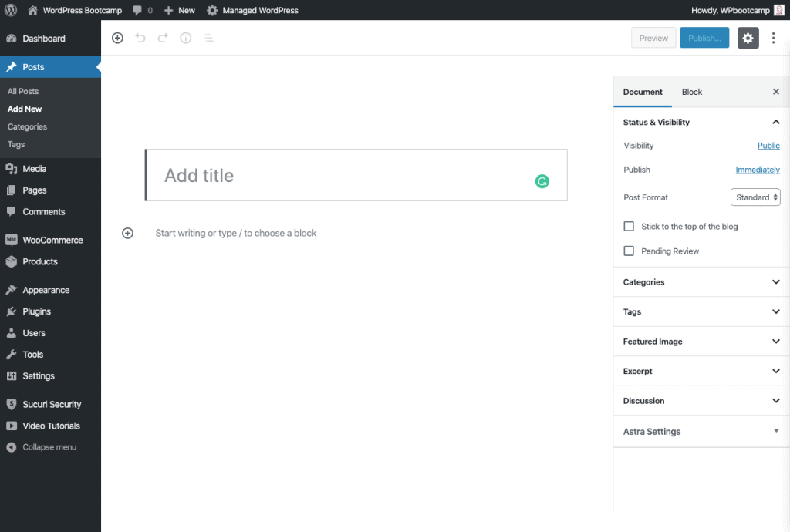Click the Plugins plug icon
Viewport: 790px width, 532px height.
pyautogui.click(x=11, y=311)
